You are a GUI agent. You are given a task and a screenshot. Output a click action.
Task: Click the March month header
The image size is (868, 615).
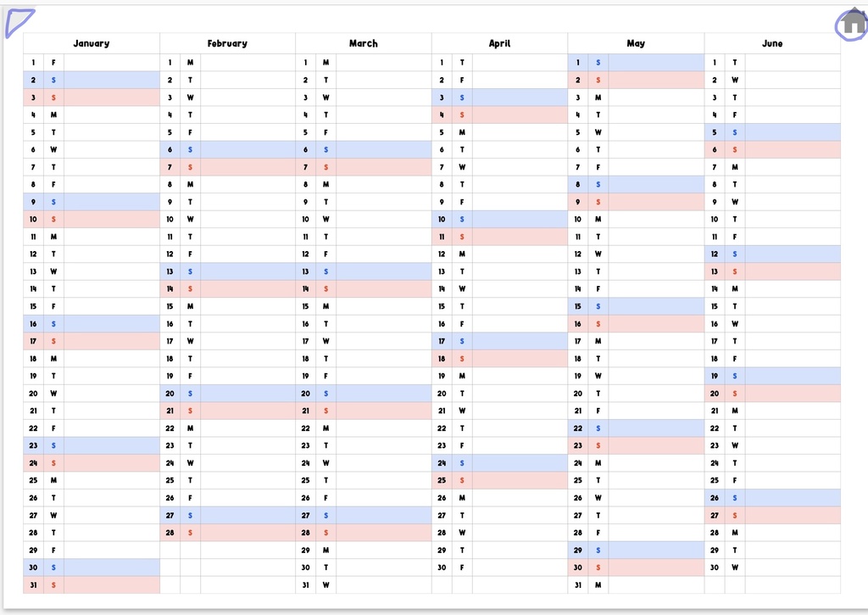(x=364, y=43)
